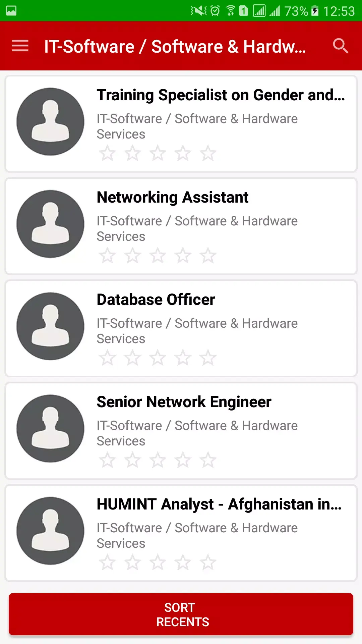This screenshot has width=362, height=644.
Task: Rate Networking Assistant five stars
Action: pyautogui.click(x=208, y=256)
